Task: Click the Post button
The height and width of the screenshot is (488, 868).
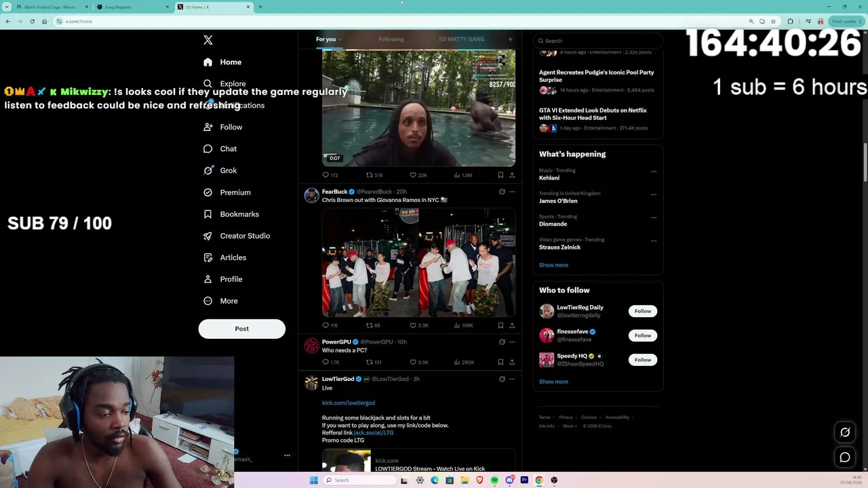Action: click(x=242, y=329)
